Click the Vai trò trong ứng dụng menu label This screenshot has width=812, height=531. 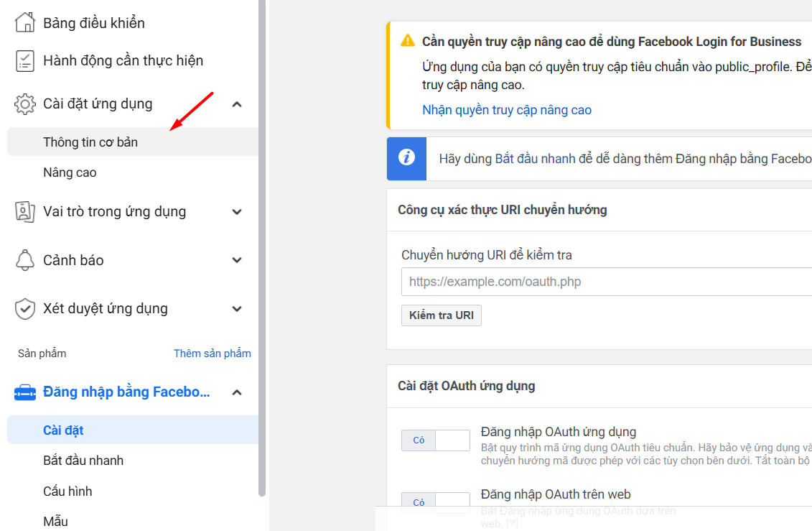pos(114,211)
